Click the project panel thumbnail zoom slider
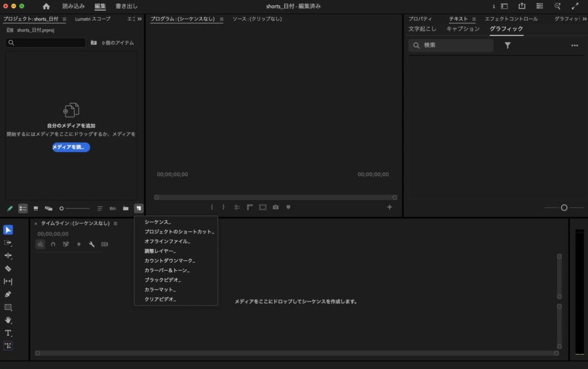This screenshot has height=369, width=588. click(x=75, y=208)
